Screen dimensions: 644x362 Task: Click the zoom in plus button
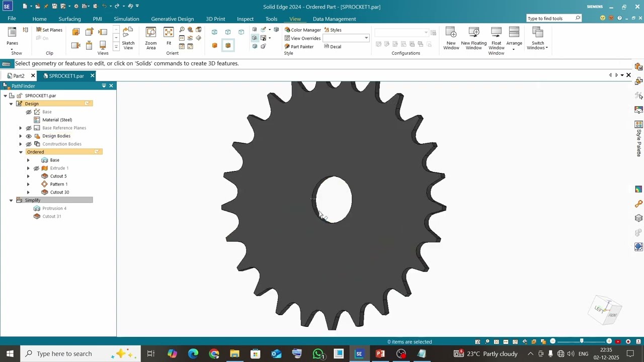click(609, 341)
